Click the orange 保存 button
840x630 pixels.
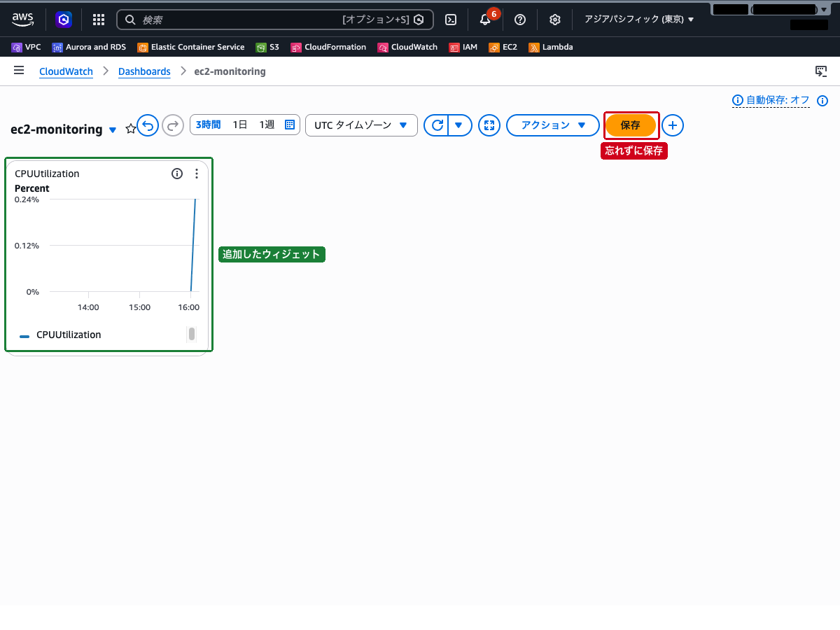tap(631, 125)
